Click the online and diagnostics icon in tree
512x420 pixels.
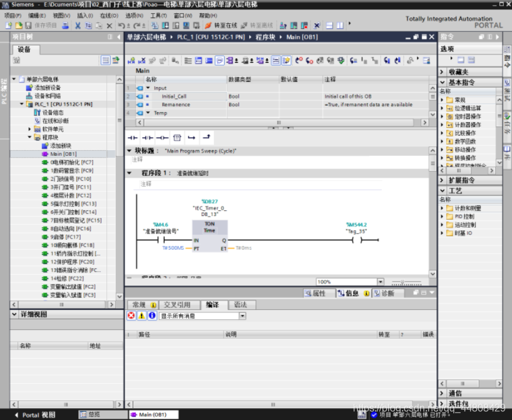(x=37, y=121)
